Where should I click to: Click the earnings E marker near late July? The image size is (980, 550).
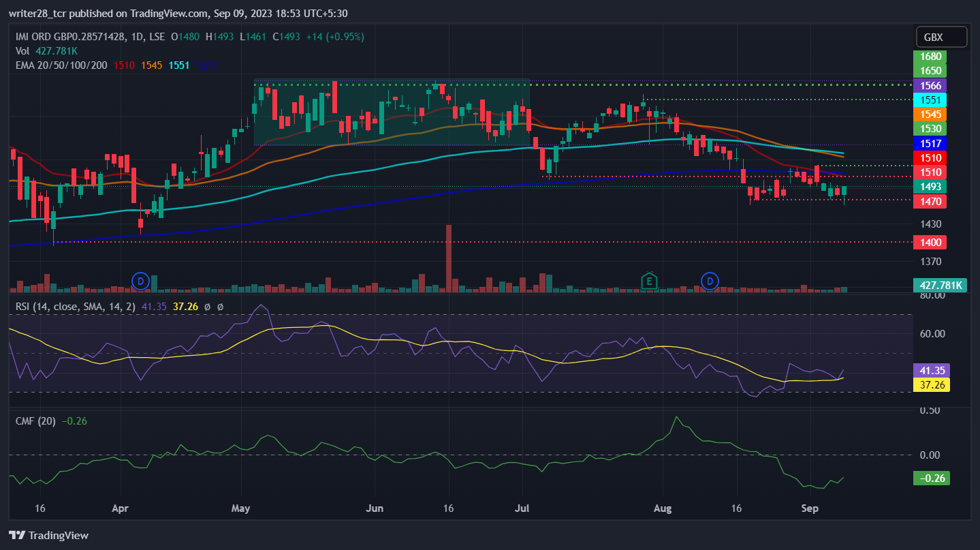point(650,280)
